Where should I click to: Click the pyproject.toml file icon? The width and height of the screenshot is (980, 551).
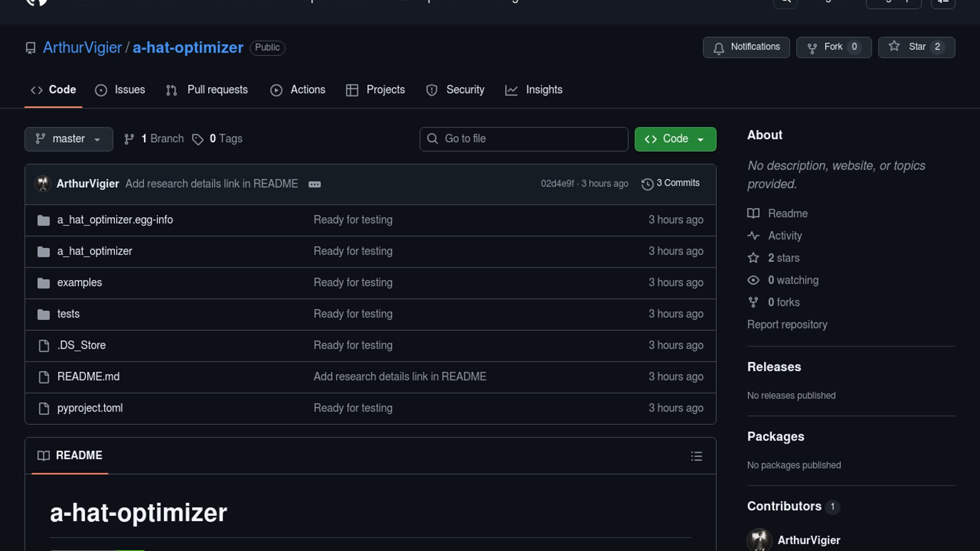tap(44, 409)
